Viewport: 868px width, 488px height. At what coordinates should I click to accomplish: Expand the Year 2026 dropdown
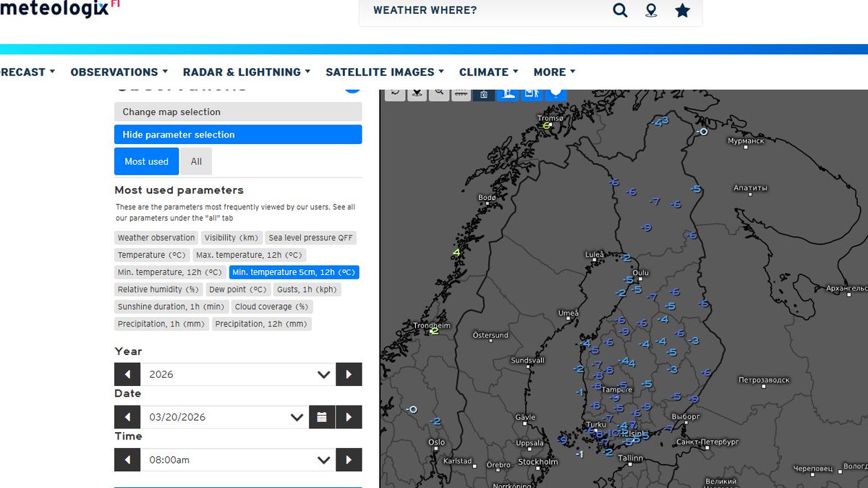click(x=238, y=374)
